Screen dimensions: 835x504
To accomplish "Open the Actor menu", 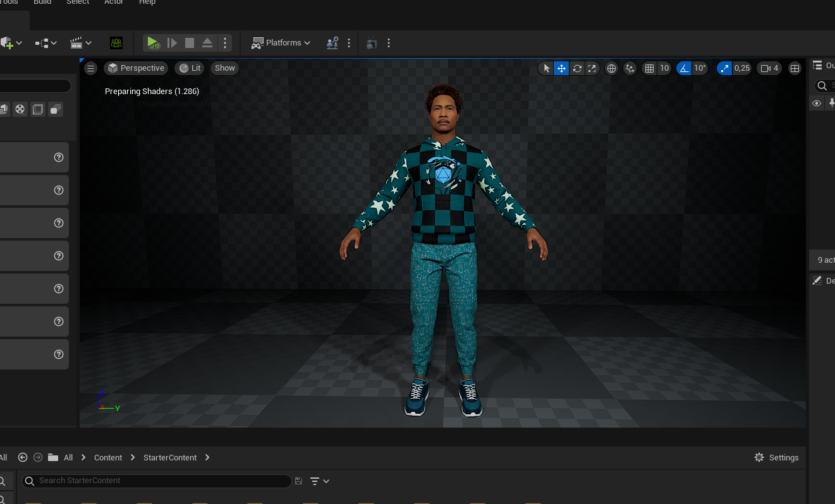I will click(114, 3).
